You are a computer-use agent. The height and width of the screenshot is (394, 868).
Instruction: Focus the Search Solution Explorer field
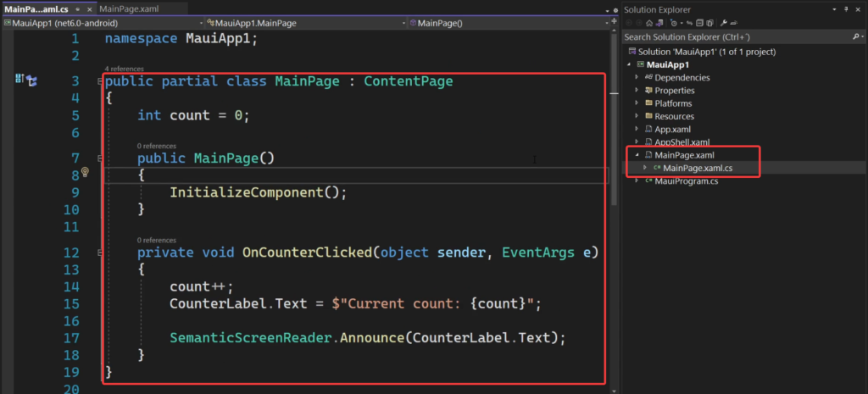coord(737,37)
